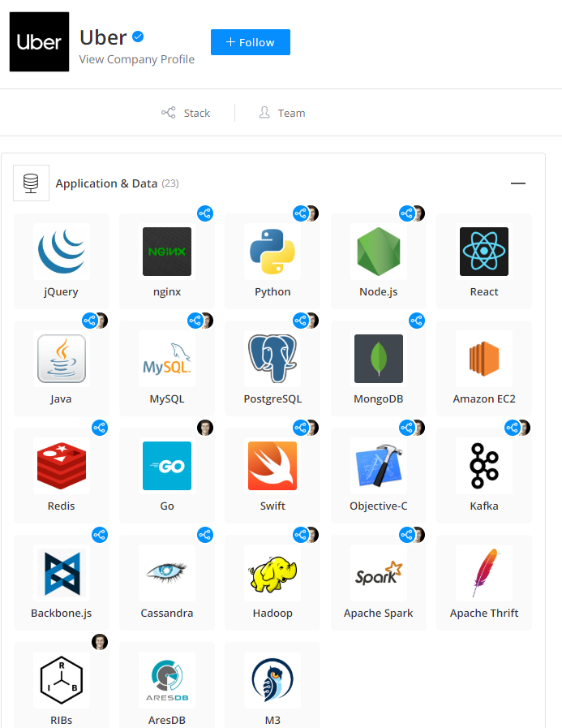
Task: Select the Redis red stack icon
Action: tap(62, 466)
